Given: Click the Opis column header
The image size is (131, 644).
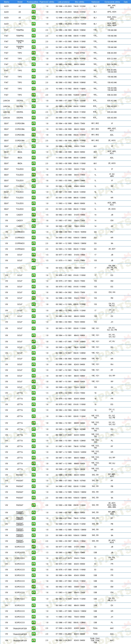Looking at the screenshot, I should 125,2.
